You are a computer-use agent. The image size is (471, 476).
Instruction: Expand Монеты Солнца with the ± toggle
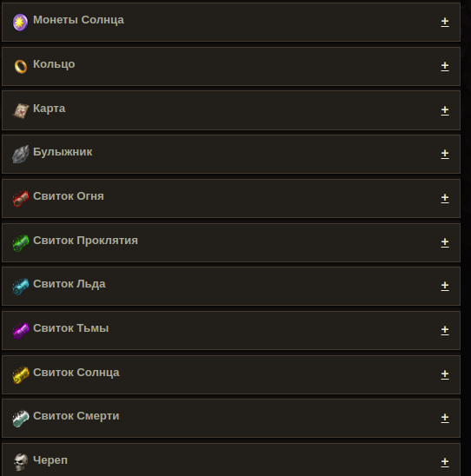click(x=445, y=22)
